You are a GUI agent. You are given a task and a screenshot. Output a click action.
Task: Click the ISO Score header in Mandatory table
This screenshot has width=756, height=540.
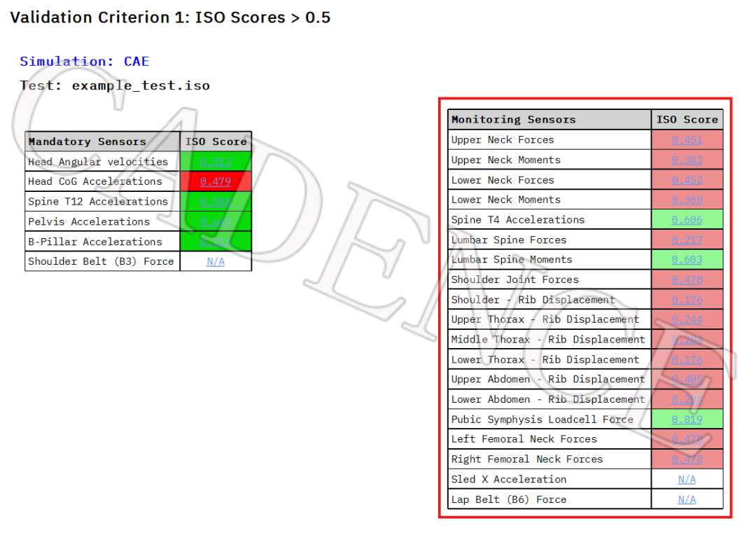[x=216, y=141]
